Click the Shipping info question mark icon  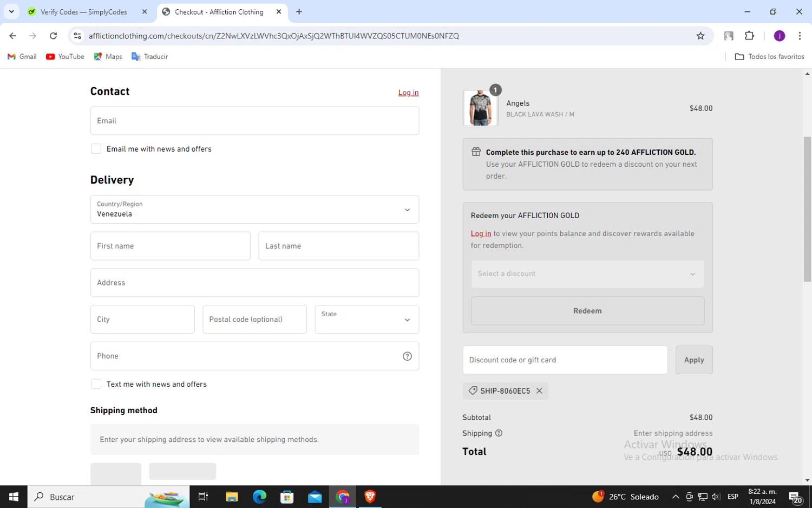point(499,433)
